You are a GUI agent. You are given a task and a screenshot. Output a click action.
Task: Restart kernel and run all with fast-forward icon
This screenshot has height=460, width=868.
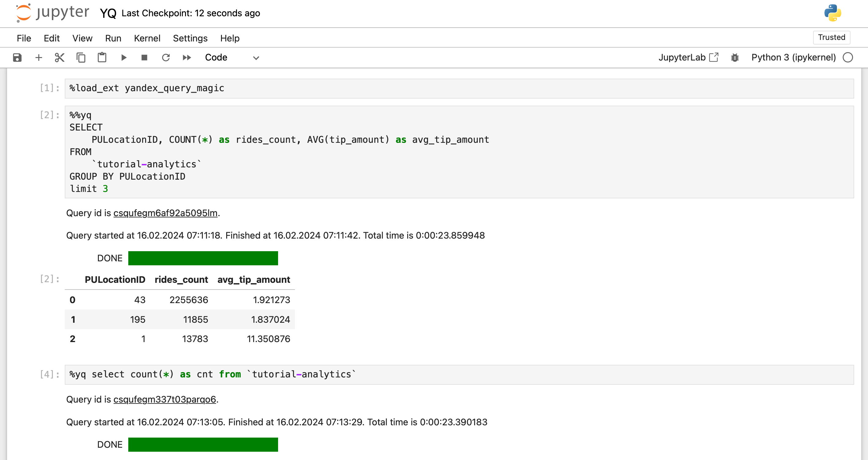[x=186, y=57]
